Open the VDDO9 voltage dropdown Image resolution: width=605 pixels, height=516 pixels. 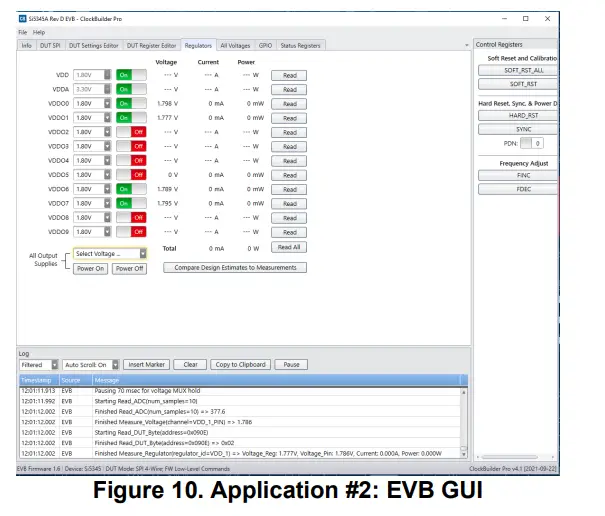[x=92, y=232]
